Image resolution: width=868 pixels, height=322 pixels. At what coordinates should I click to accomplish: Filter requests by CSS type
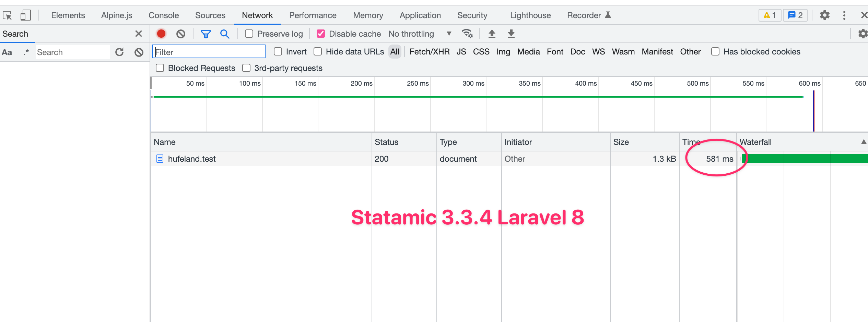point(481,52)
